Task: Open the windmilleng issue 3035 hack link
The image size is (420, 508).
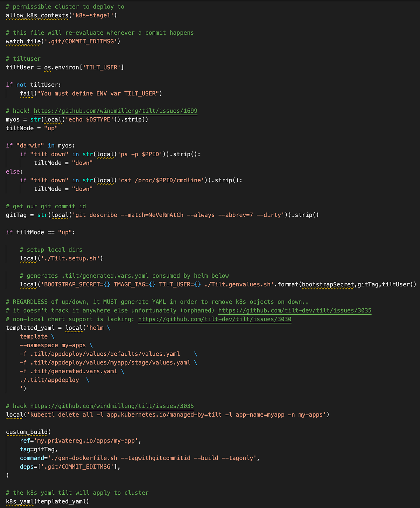Action: (112, 406)
